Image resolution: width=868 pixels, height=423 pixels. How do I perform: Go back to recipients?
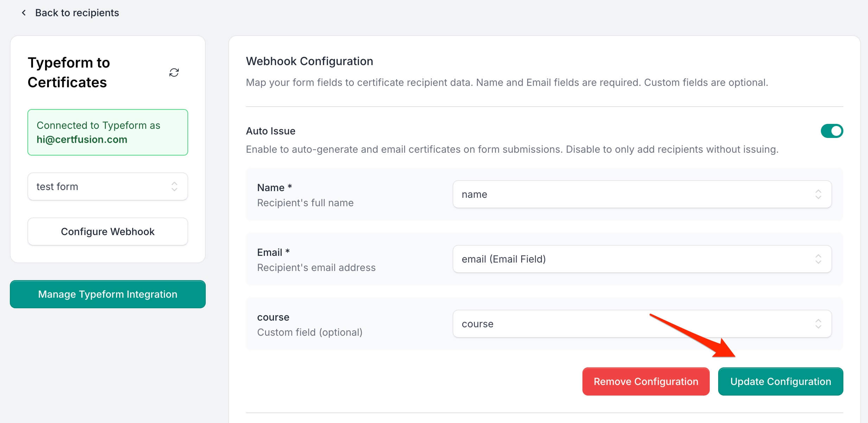pos(77,13)
